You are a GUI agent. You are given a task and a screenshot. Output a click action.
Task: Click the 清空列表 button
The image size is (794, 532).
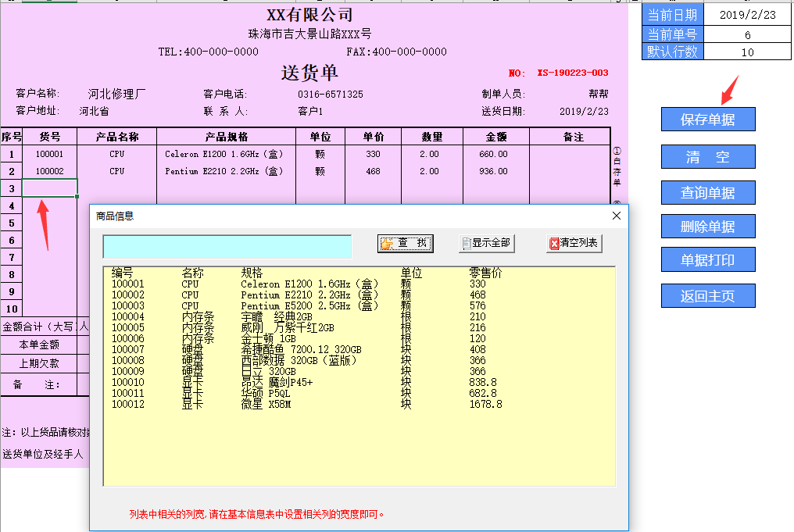click(574, 244)
